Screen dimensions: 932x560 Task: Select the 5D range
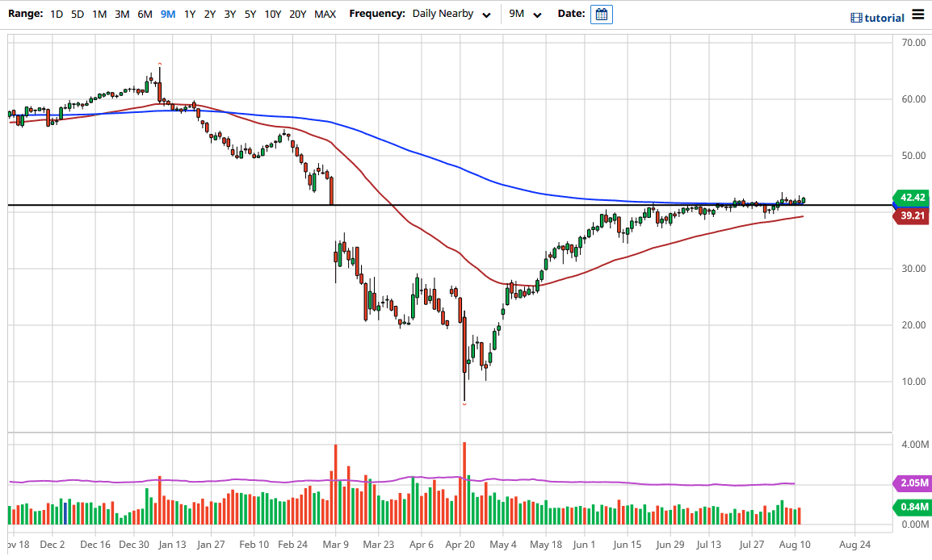tap(77, 14)
